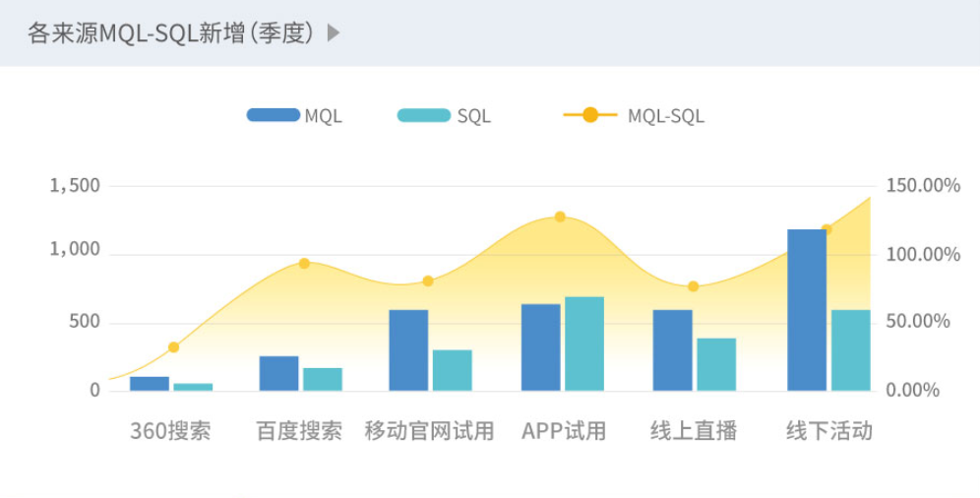Click the APP试用 MQL-SQL line point
This screenshot has width=980, height=498.
click(x=560, y=218)
